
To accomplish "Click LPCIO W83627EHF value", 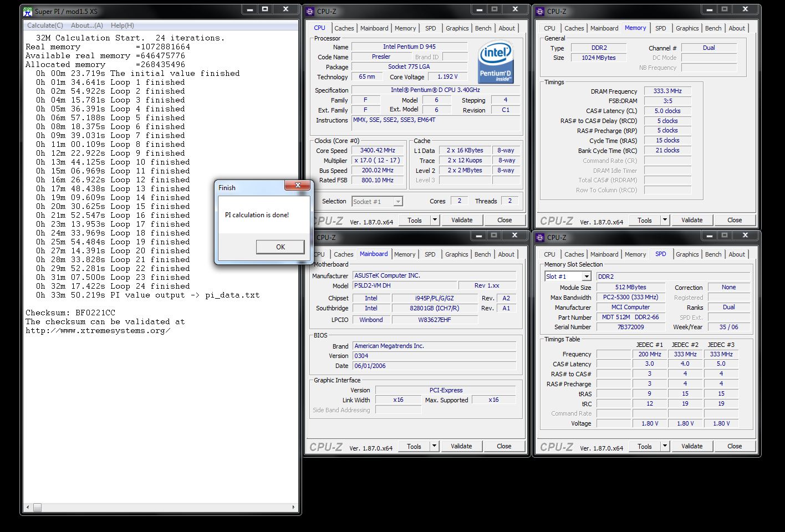I will (x=435, y=320).
